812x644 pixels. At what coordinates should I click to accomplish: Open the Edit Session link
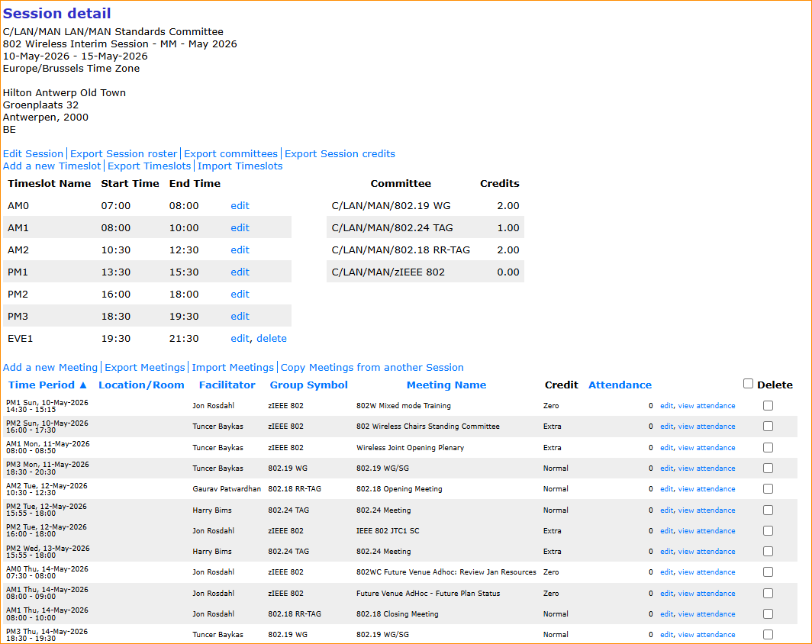pos(33,154)
